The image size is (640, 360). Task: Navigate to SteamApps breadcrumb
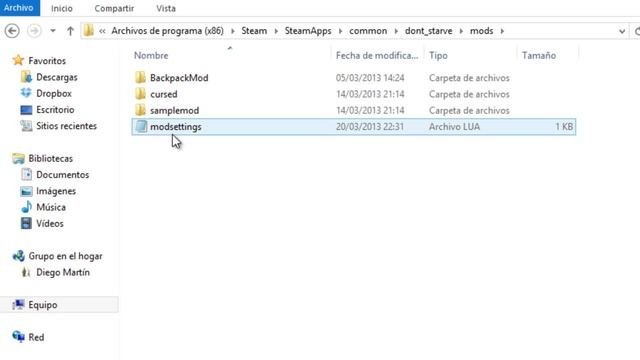308,31
